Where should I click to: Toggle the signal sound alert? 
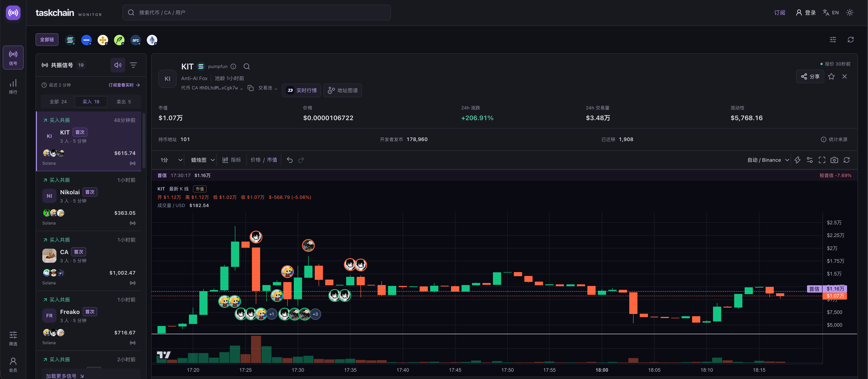click(118, 65)
